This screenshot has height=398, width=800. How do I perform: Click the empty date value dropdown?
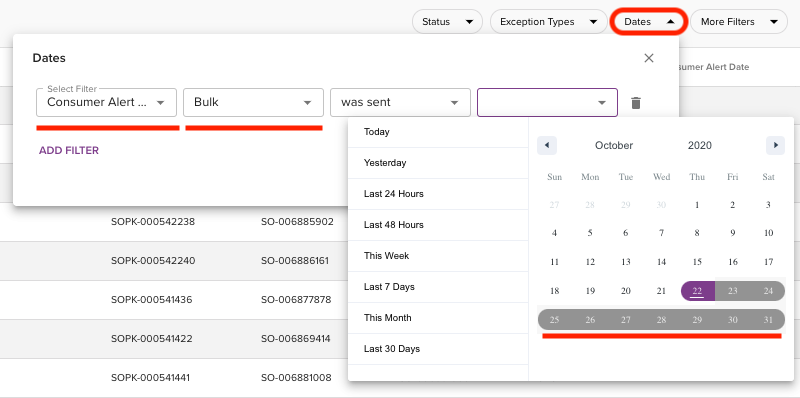click(x=547, y=103)
